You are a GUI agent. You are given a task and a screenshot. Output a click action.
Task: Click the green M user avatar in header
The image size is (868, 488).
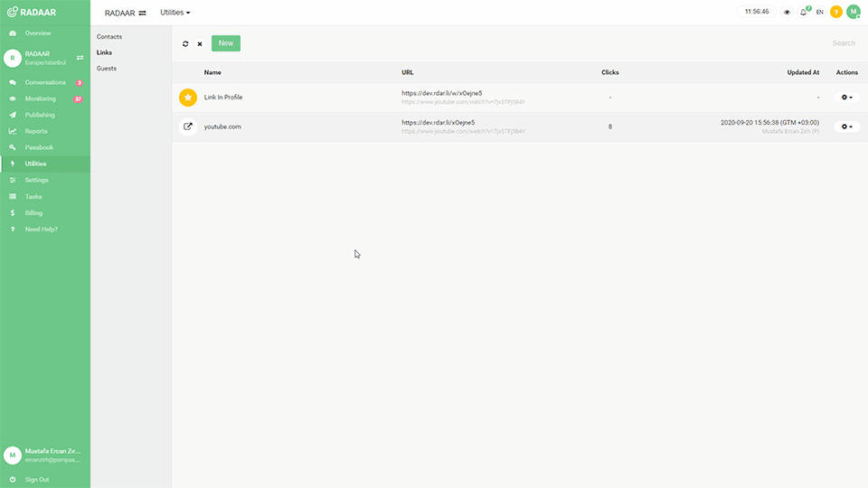point(853,12)
